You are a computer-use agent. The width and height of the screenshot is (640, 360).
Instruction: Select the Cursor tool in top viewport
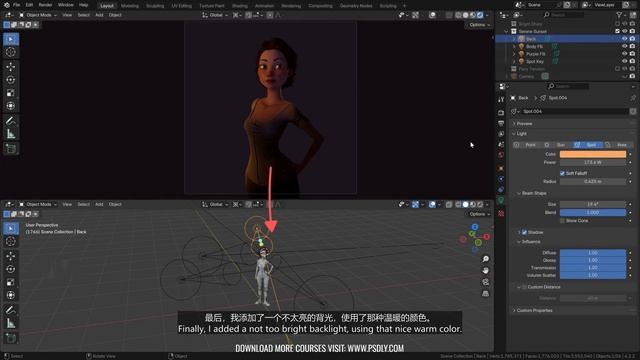[11, 52]
